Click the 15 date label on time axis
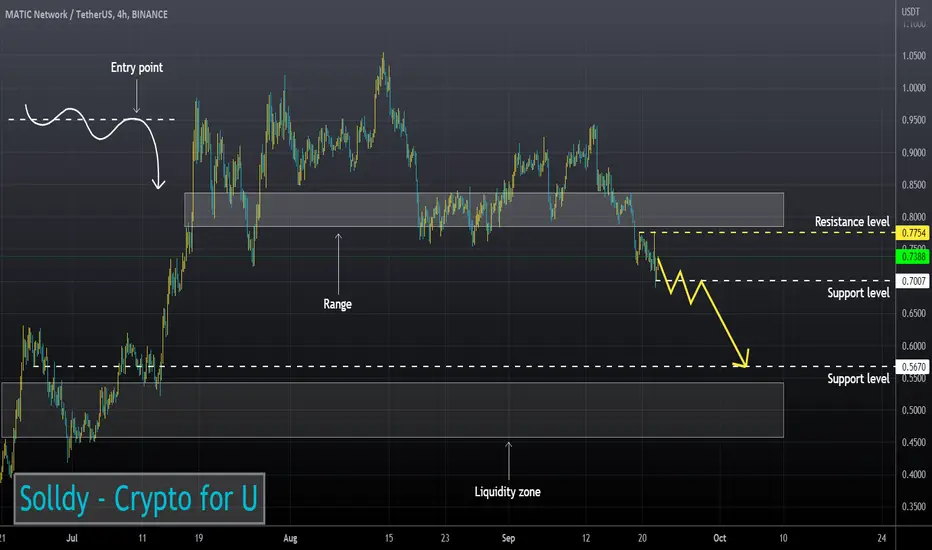932x550 pixels. [389, 538]
